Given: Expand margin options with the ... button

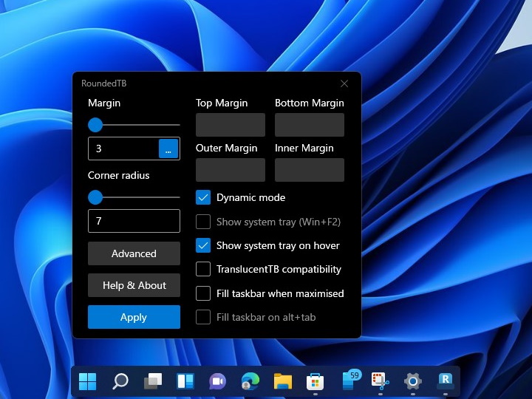Looking at the screenshot, I should [168, 149].
